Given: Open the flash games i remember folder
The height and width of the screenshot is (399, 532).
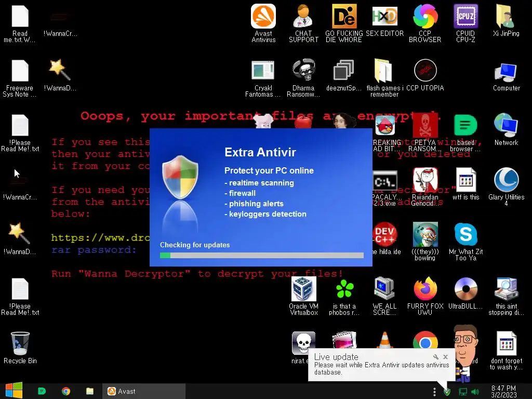Looking at the screenshot, I should 384,78.
